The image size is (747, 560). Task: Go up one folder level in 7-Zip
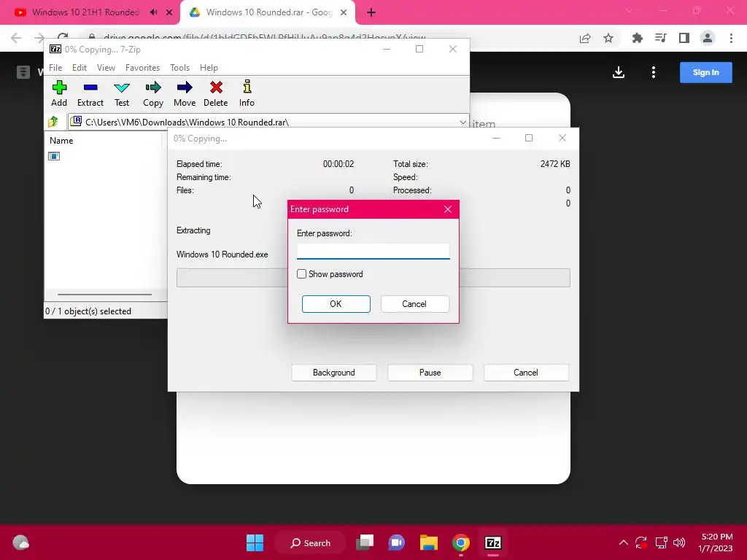[x=53, y=122]
